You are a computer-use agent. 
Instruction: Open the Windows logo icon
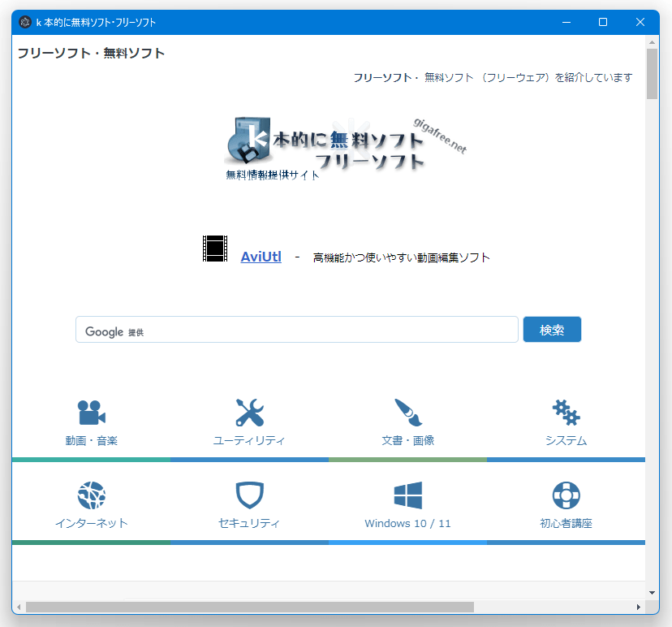408,495
